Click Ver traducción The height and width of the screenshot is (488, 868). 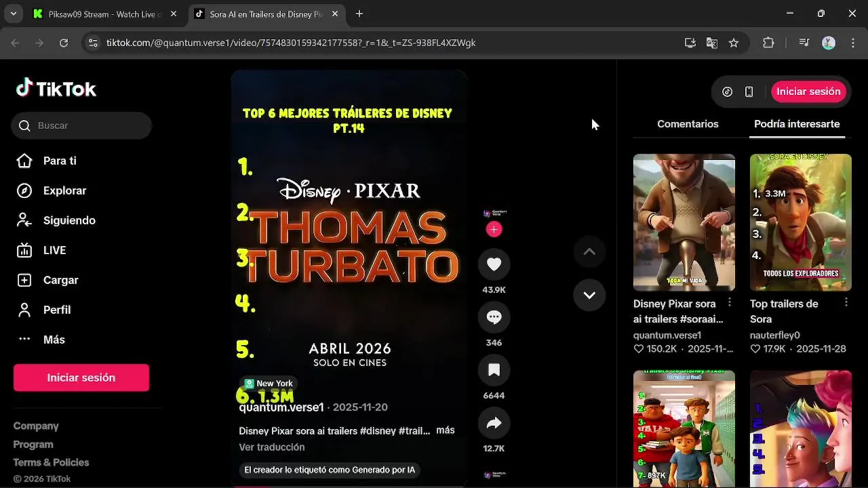tap(272, 447)
